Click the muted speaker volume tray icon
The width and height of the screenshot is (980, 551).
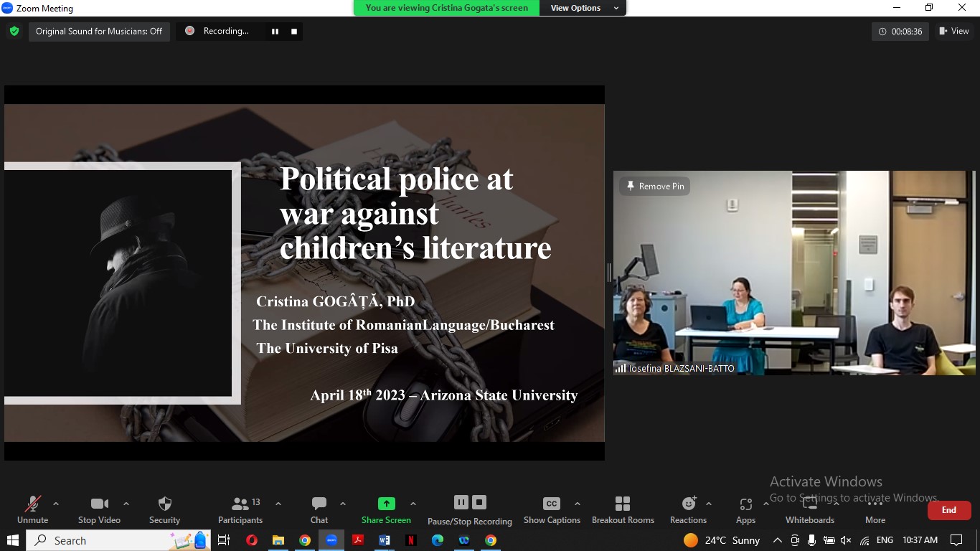(x=846, y=540)
